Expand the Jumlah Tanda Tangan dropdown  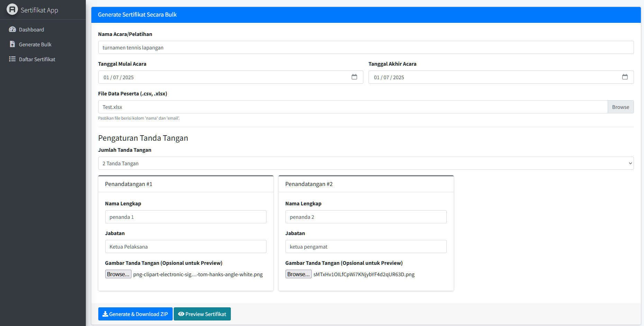366,163
